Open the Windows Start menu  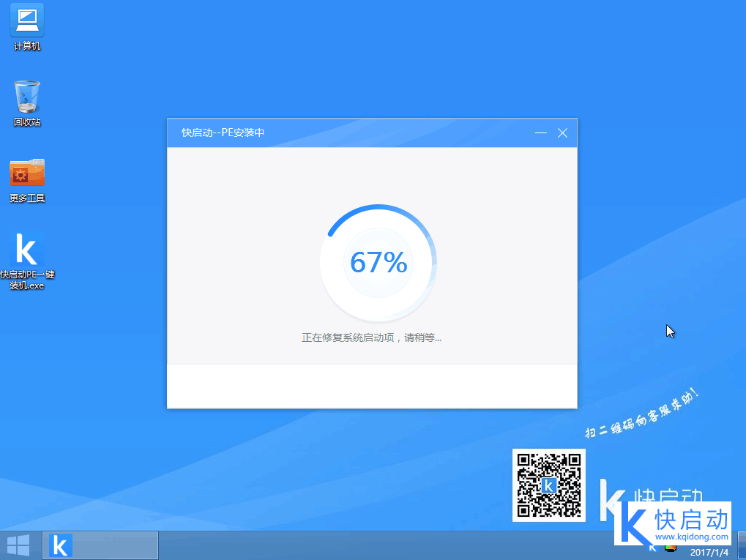point(16,545)
